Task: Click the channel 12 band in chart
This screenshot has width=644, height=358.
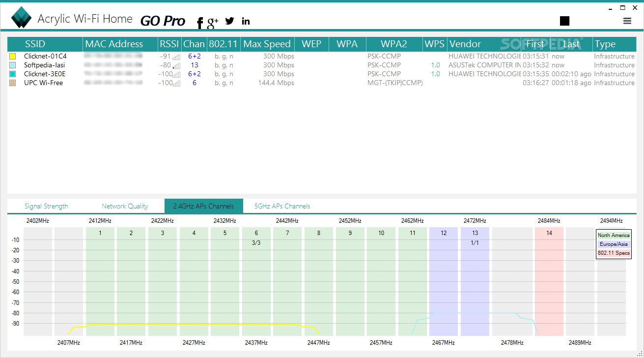Action: click(444, 281)
